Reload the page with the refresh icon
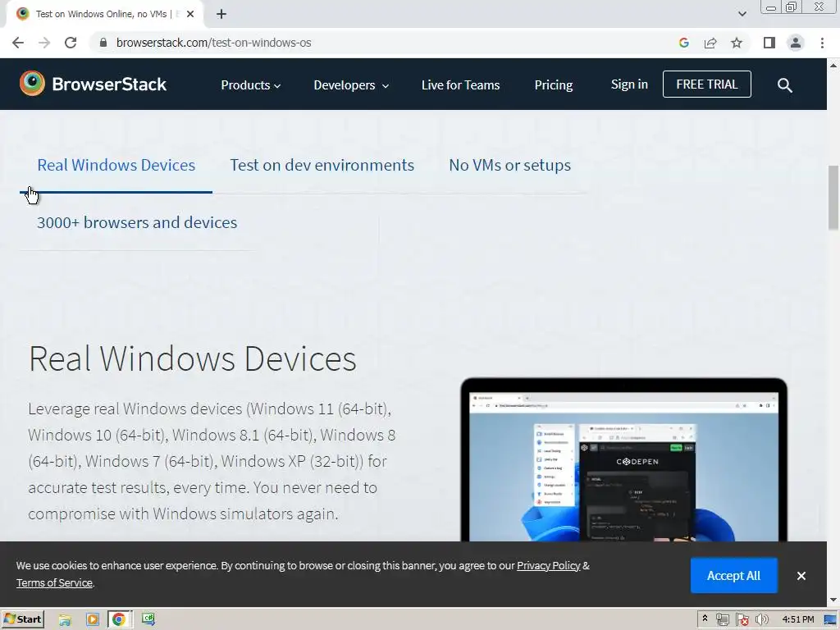This screenshot has height=630, width=840. coord(71,43)
